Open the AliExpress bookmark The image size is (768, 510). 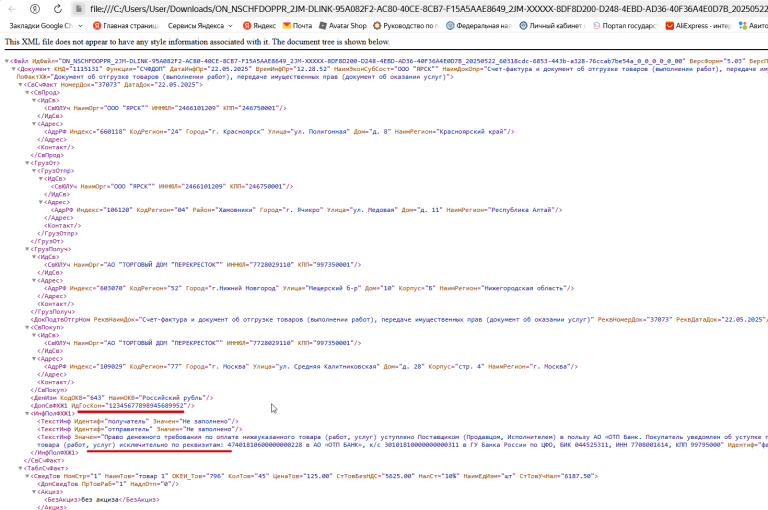(x=698, y=25)
